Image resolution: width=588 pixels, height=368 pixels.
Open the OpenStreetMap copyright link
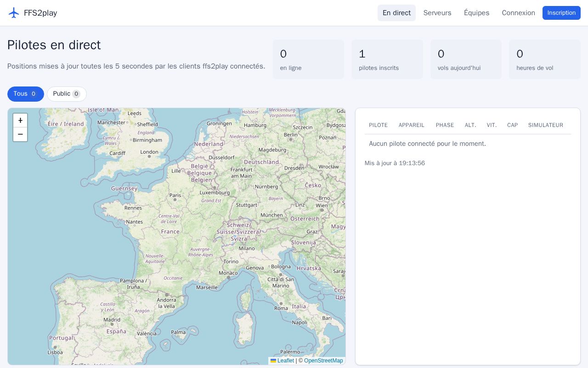[323, 361]
